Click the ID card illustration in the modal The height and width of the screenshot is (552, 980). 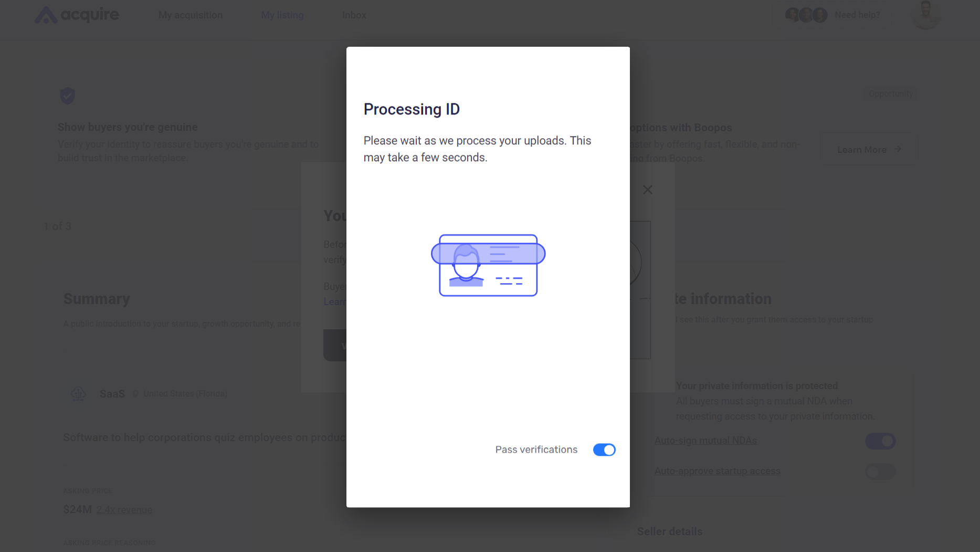[x=488, y=266]
